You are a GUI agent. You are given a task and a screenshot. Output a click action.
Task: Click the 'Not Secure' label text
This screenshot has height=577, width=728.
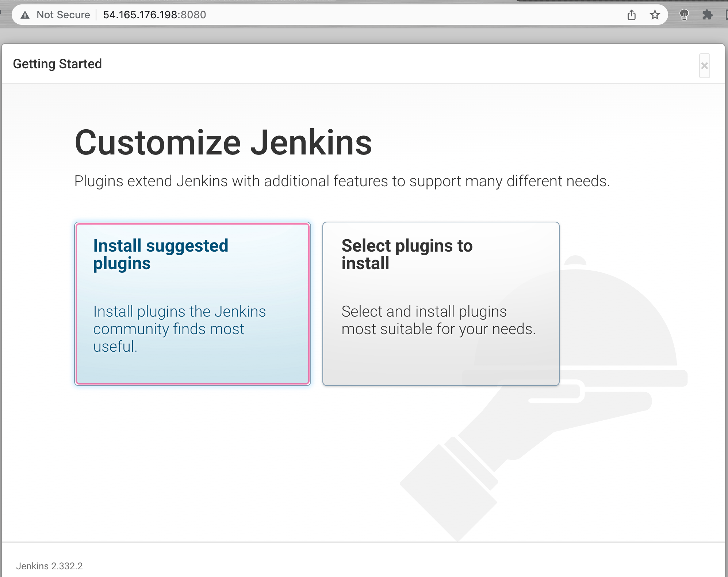[x=63, y=15]
